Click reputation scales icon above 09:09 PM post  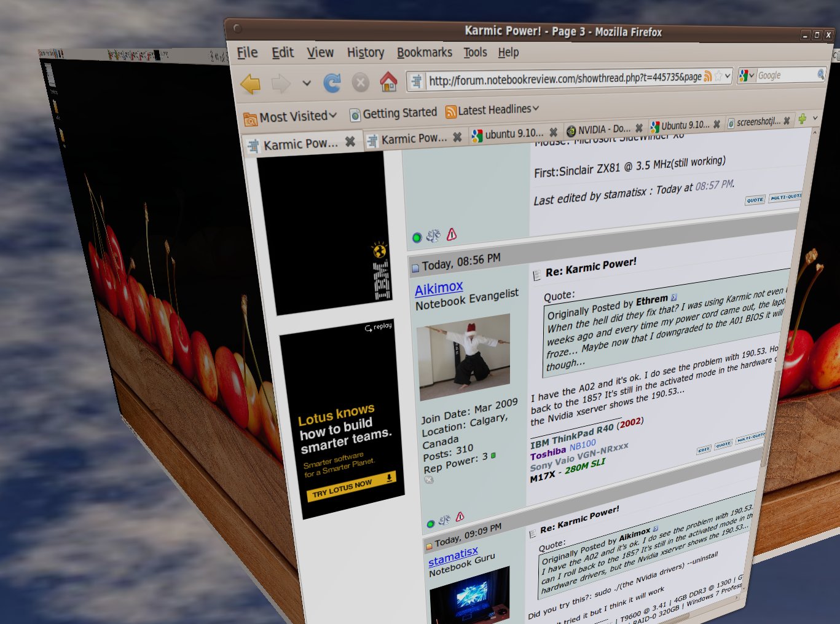(x=444, y=520)
